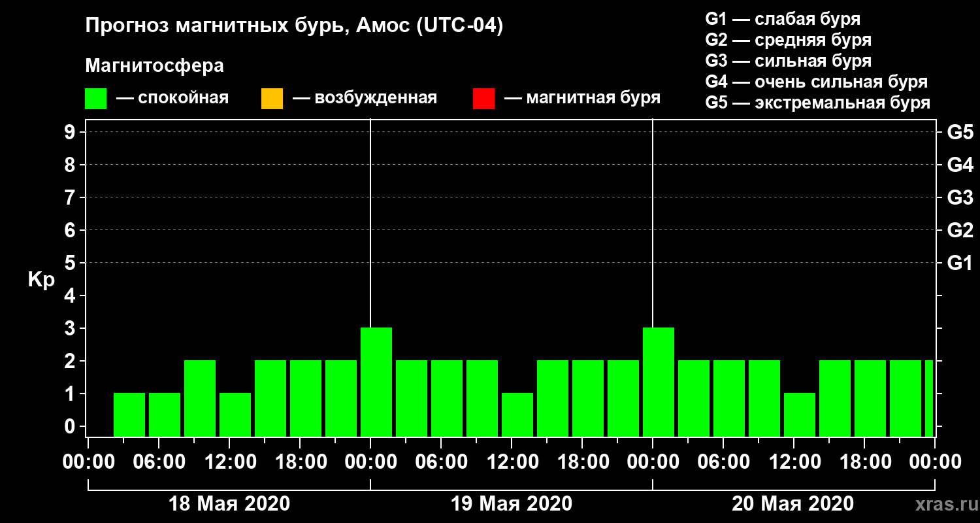Click the '— магнитная буря' legend label

582,99
